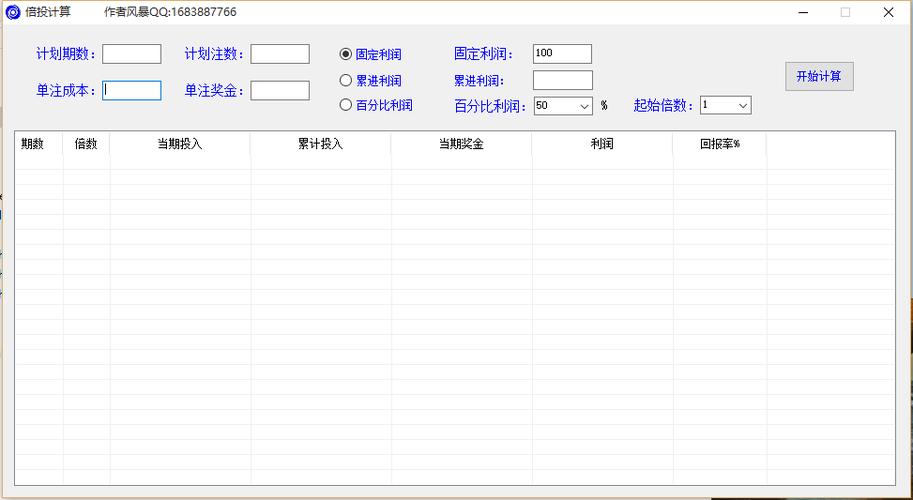Click the 利润 column header
This screenshot has width=913, height=500.
602,144
